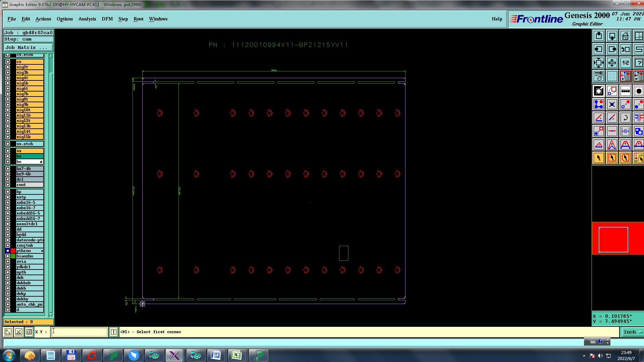
Task: Select the plain arrow pointer selection tool
Action: (x=599, y=158)
